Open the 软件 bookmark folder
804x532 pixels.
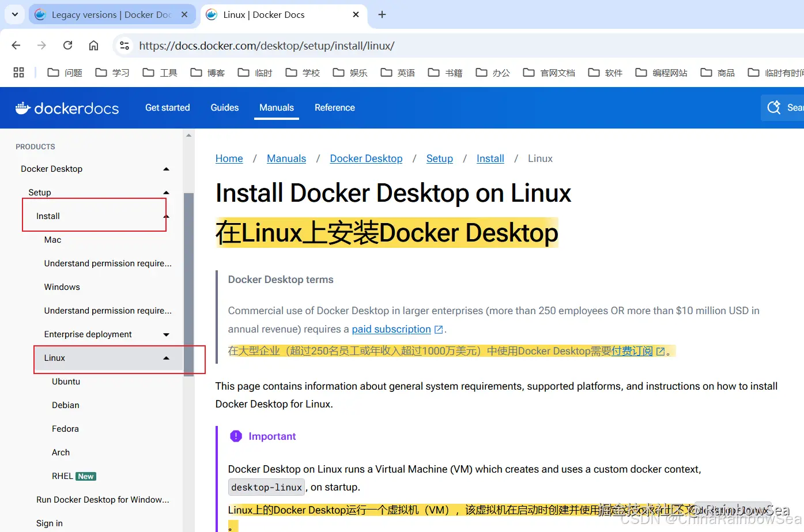605,73
